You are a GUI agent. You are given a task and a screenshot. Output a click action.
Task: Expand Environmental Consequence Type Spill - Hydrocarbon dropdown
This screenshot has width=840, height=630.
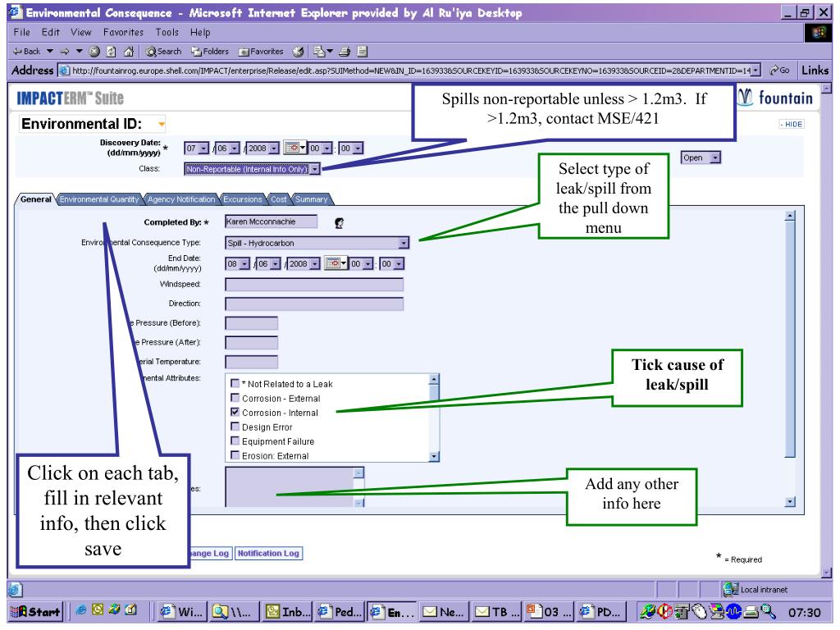[404, 243]
